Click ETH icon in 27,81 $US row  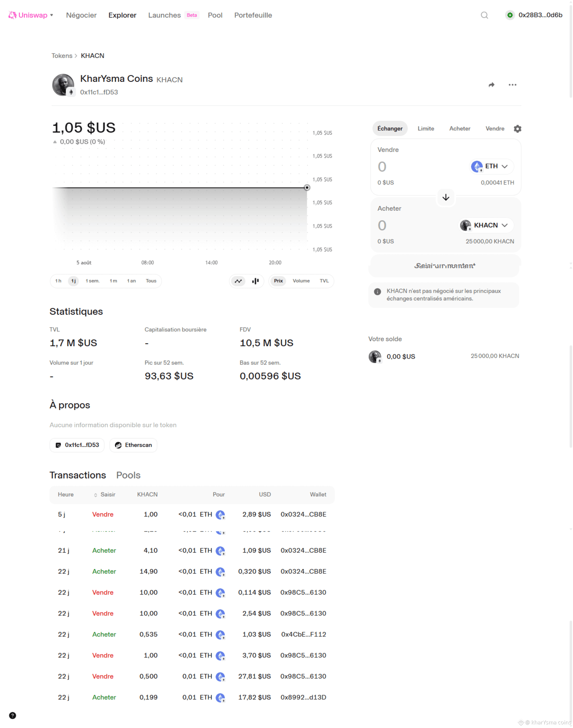pos(220,677)
